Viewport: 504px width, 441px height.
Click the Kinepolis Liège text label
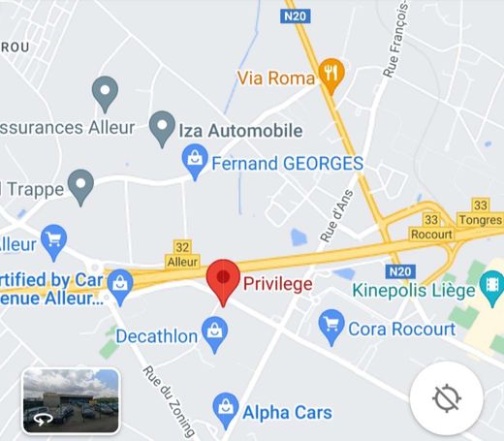[x=414, y=290]
